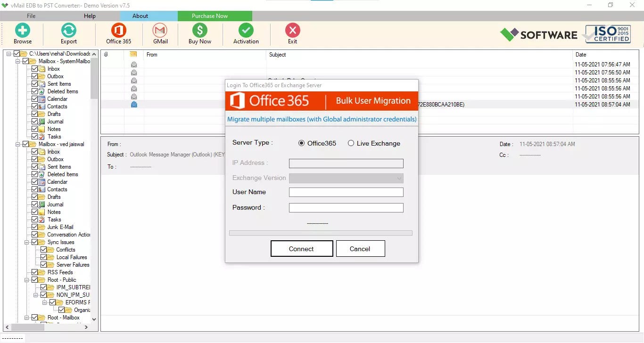Open the File menu

(31, 16)
